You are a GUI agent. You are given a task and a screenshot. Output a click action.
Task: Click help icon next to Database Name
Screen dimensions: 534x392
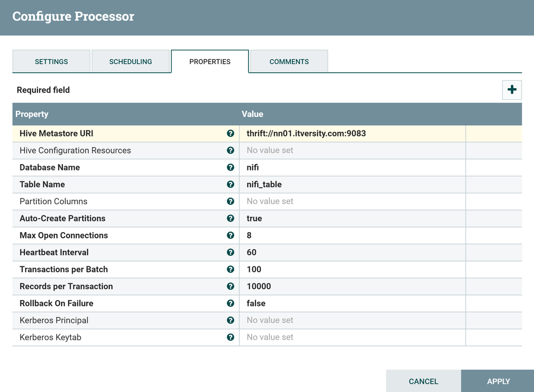(x=230, y=167)
